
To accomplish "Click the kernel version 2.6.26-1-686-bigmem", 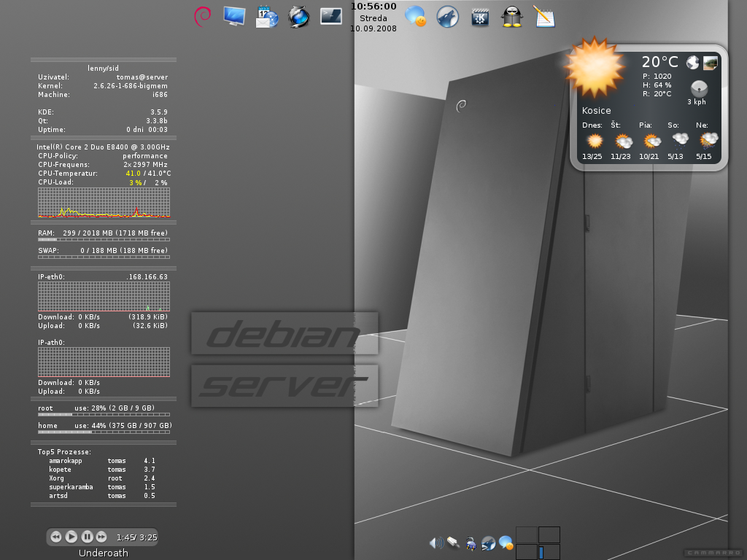I will [131, 86].
